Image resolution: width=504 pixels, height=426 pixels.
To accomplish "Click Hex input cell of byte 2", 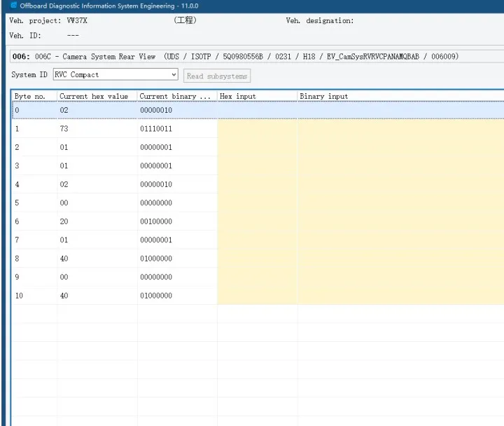I will click(x=257, y=147).
